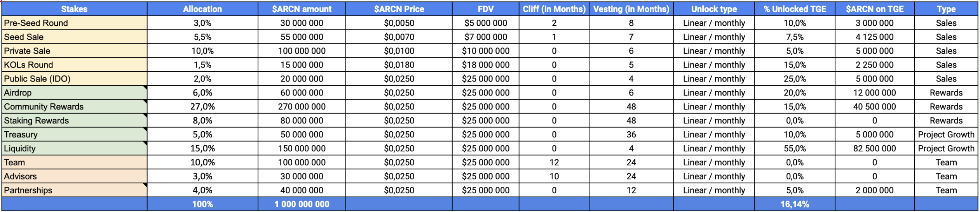
Task: Click the 1 000 000 000 total cell
Action: click(x=302, y=204)
